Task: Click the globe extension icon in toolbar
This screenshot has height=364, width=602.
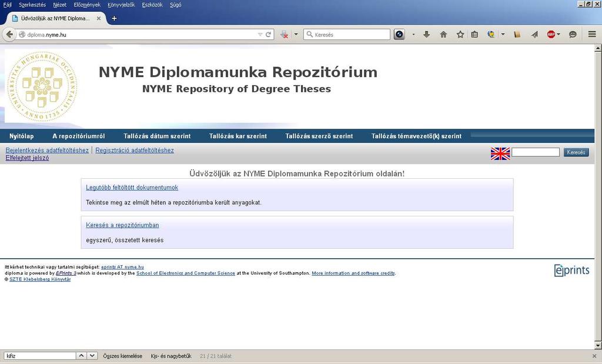Action: (x=491, y=35)
